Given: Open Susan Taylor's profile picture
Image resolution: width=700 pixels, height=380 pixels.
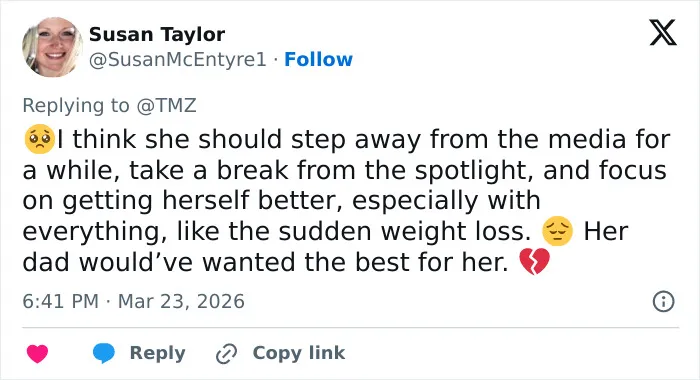Looking at the screenshot, I should (x=52, y=47).
